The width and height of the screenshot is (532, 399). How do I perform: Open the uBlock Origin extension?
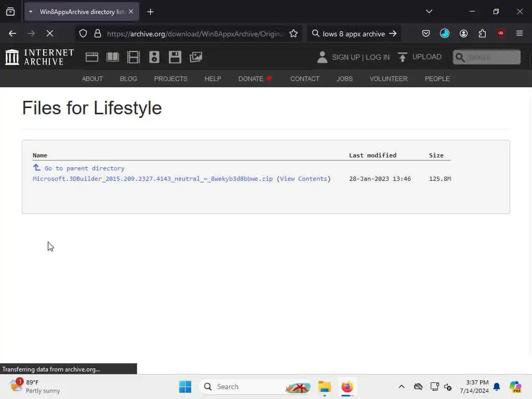(501, 33)
